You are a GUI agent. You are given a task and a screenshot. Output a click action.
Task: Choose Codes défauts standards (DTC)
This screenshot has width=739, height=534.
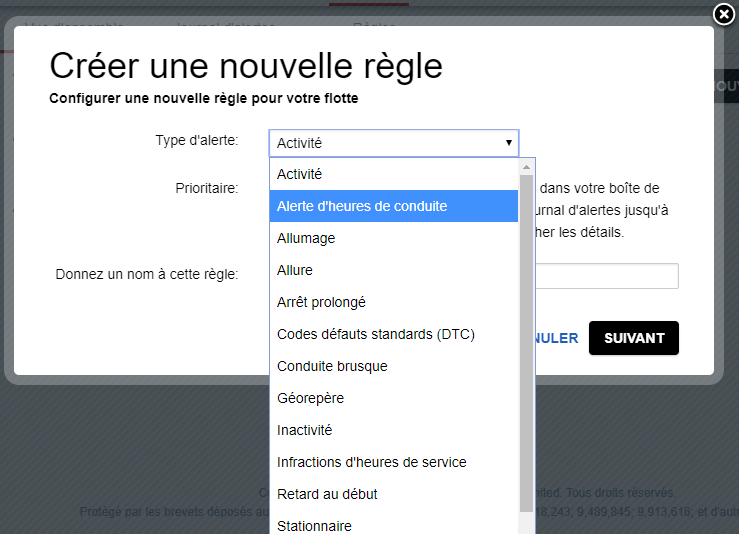tap(394, 334)
